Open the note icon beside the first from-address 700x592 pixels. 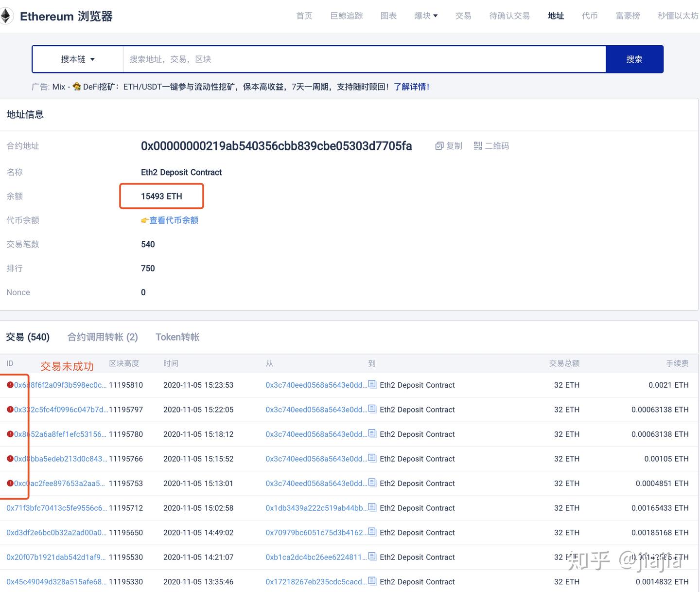click(x=372, y=384)
